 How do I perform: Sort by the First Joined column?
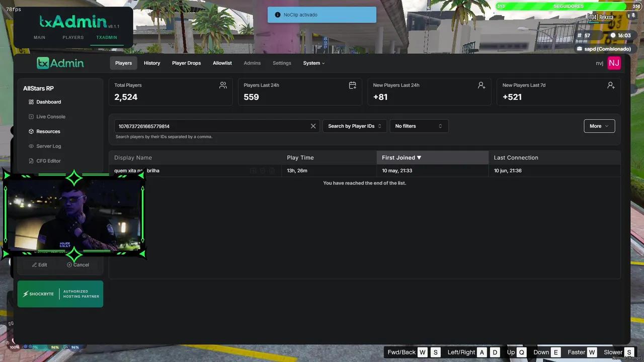click(x=432, y=158)
